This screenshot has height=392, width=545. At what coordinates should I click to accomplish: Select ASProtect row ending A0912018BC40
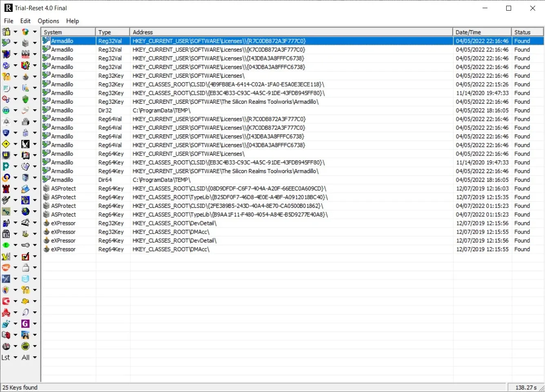(292, 197)
